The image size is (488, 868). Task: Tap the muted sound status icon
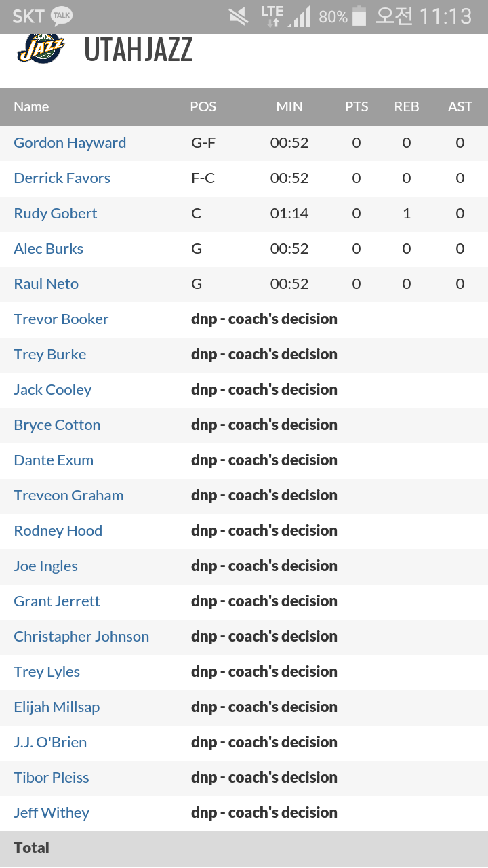tap(239, 16)
